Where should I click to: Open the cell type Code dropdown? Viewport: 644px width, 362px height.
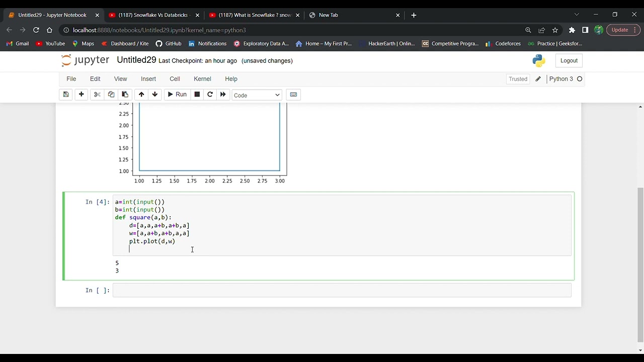point(257,95)
